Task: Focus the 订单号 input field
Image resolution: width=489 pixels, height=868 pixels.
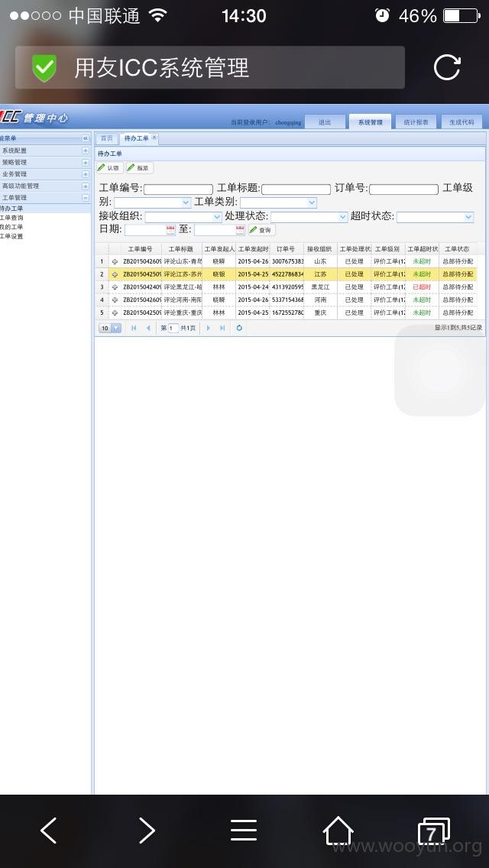Action: [403, 189]
